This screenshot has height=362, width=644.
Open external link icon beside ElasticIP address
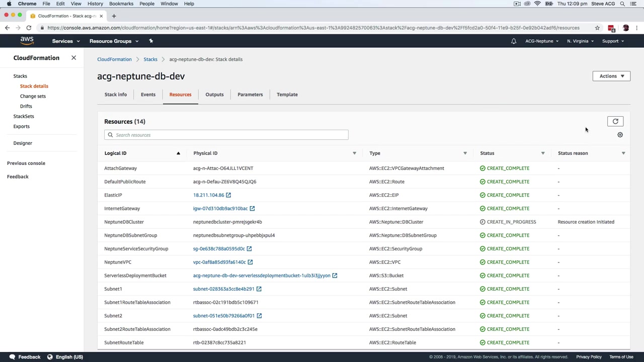tap(228, 195)
